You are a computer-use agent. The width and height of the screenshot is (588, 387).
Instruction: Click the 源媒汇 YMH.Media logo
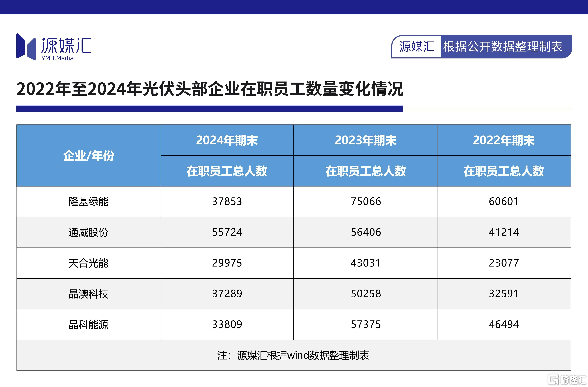point(53,47)
